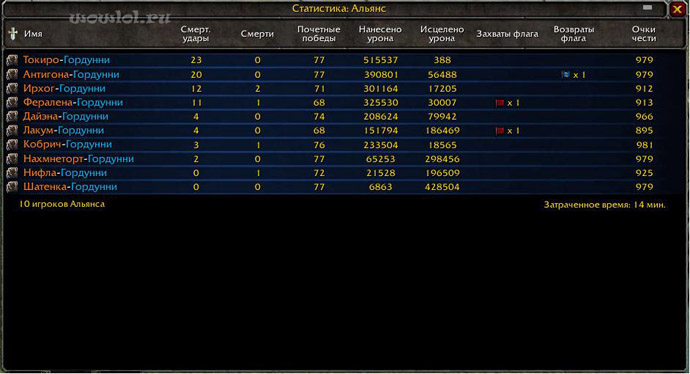
Task: Click the class icon beside Шатенка-Гордунни
Action: click(12, 187)
